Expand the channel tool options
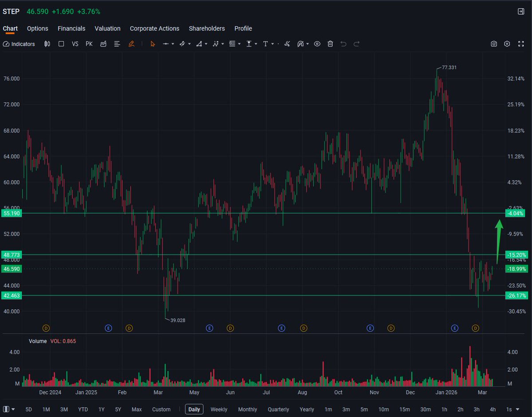 (x=189, y=44)
